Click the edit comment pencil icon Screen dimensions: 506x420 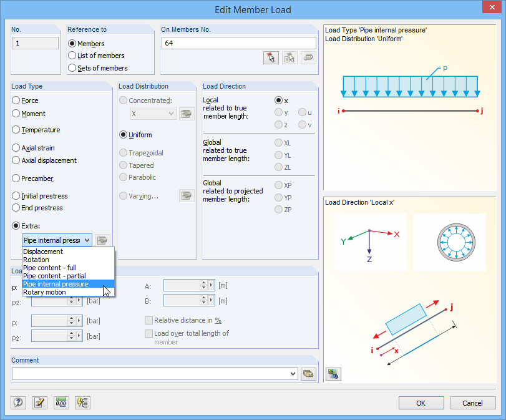(39, 403)
